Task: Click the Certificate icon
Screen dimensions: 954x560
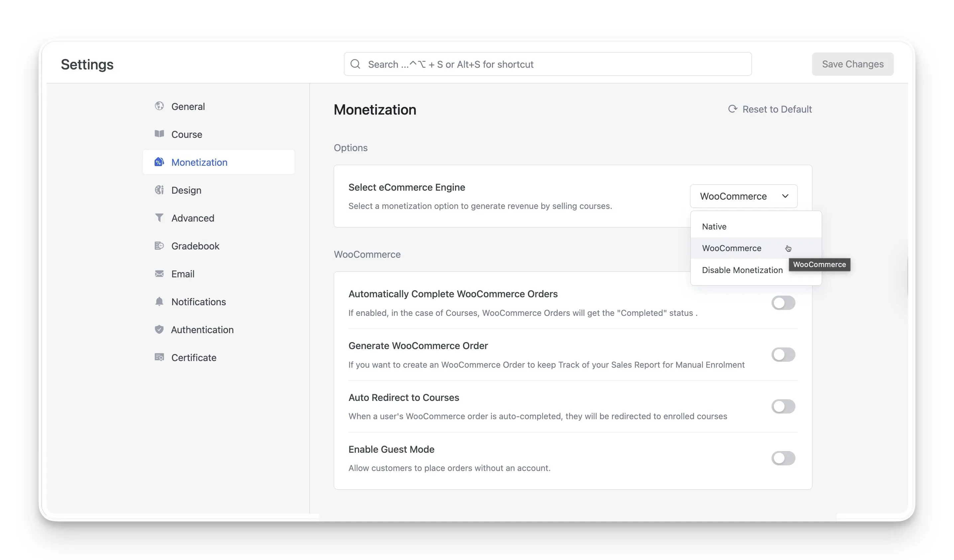Action: pos(159,357)
